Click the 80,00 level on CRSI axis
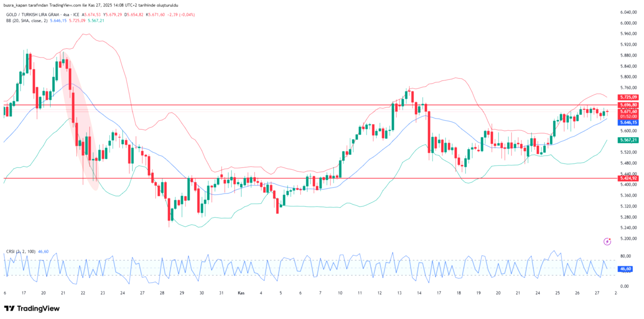Image resolution: width=644 pixels, height=319 pixels. pos(625,256)
